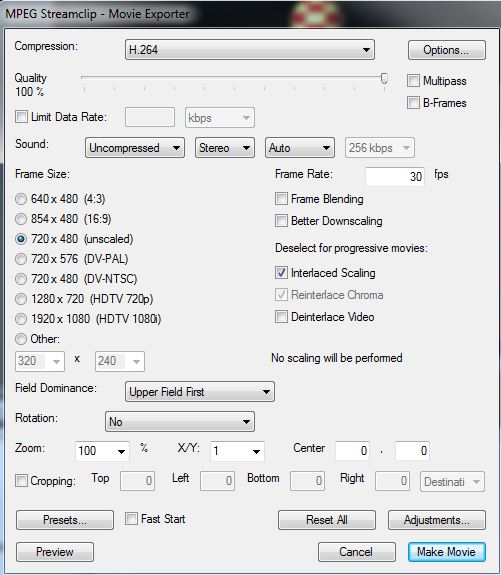
Task: Click the Bottom cropping value field
Action: tap(307, 481)
